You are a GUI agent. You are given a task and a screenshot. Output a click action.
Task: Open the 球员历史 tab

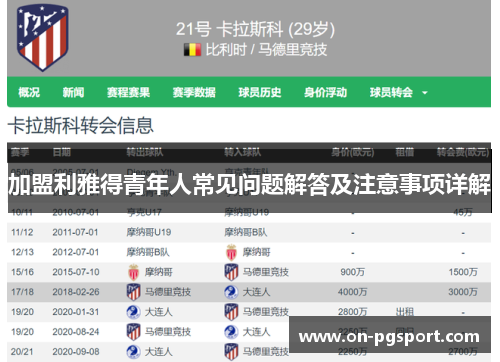pos(260,92)
